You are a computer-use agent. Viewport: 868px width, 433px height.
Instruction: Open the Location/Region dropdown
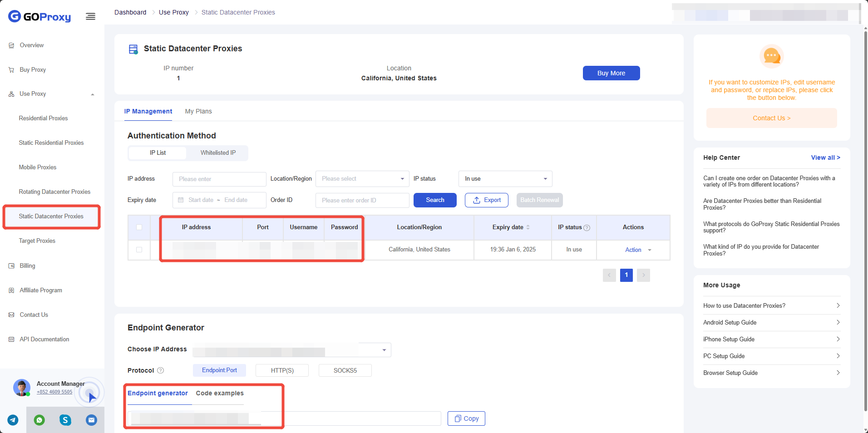(362, 179)
